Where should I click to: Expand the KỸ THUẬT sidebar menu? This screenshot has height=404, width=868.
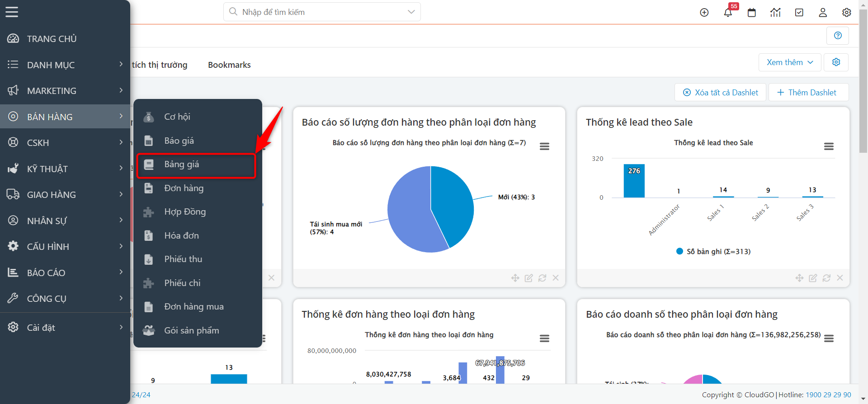pos(65,169)
